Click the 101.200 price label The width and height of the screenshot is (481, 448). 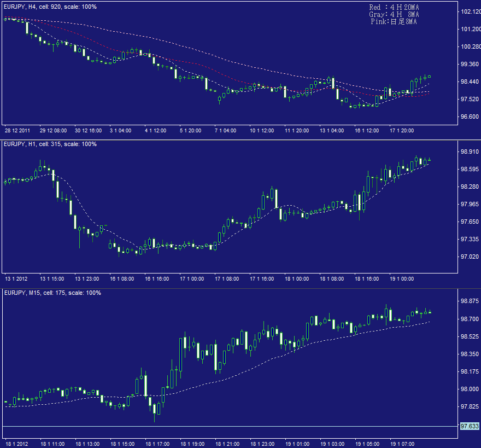pos(471,29)
